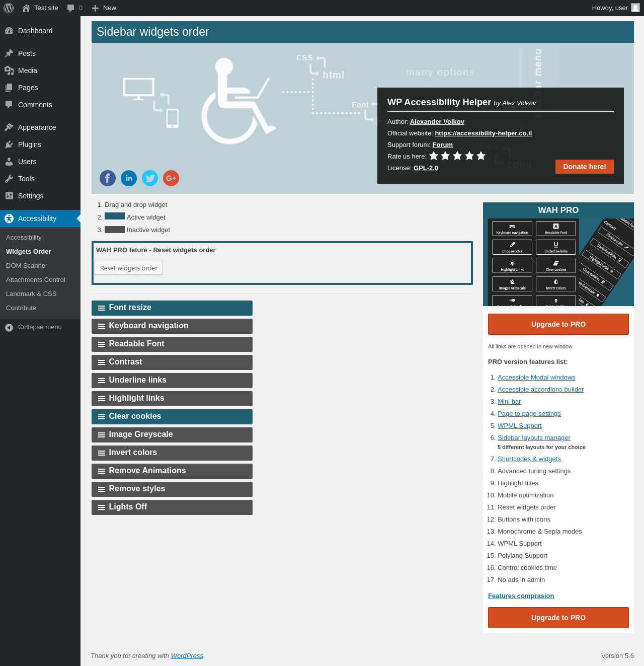This screenshot has height=666, width=644.
Task: Open Settings menu item
Action: 40,196
